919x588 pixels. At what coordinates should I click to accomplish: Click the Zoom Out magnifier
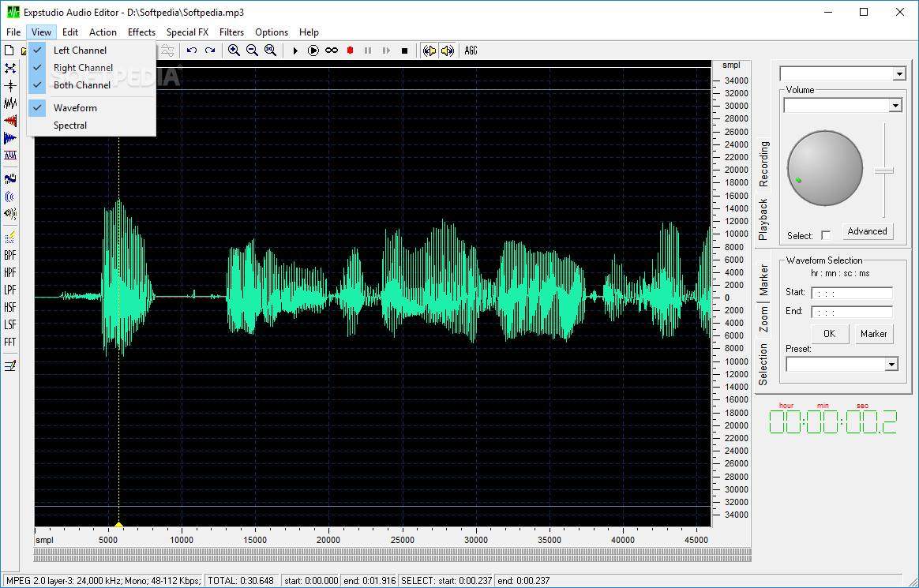pos(252,51)
